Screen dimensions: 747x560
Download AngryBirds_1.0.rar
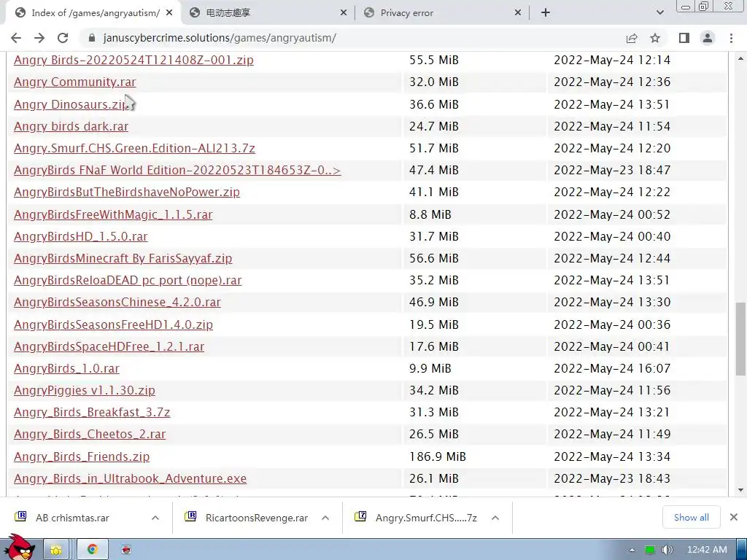point(66,368)
